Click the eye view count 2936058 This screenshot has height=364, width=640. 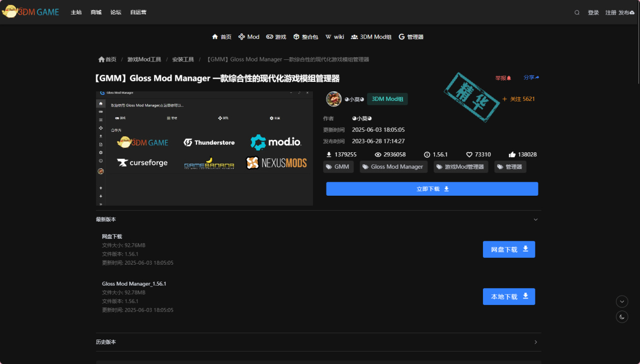click(x=390, y=155)
